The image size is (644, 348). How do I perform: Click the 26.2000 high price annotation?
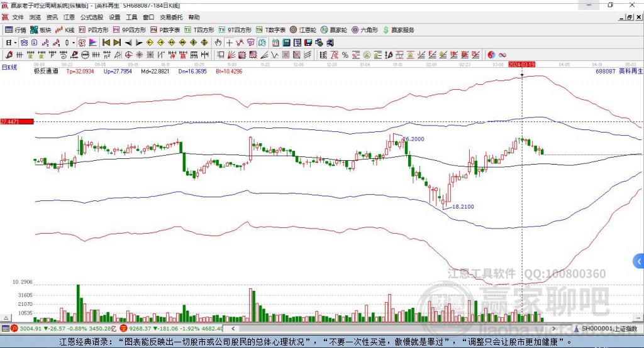(x=413, y=139)
